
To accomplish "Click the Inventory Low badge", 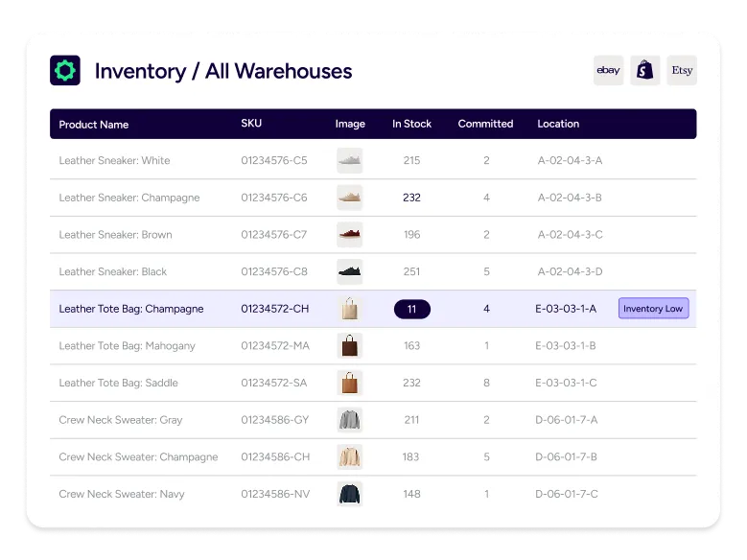I will [x=653, y=309].
